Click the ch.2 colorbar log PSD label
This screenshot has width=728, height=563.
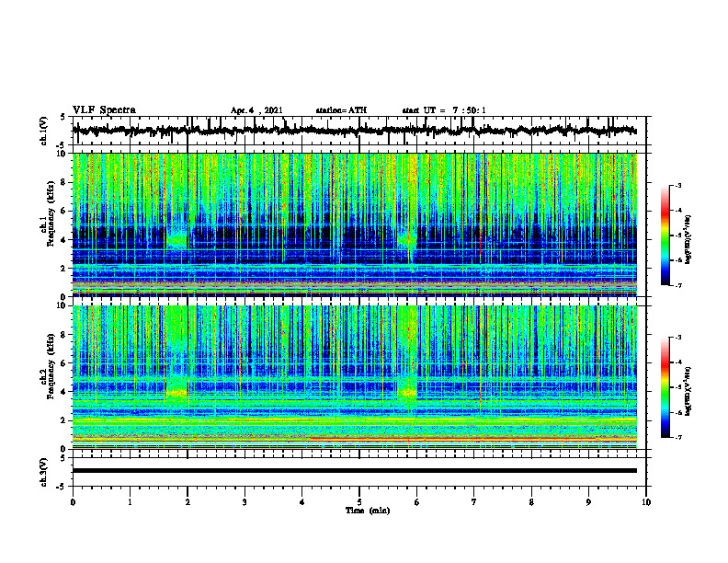point(688,391)
